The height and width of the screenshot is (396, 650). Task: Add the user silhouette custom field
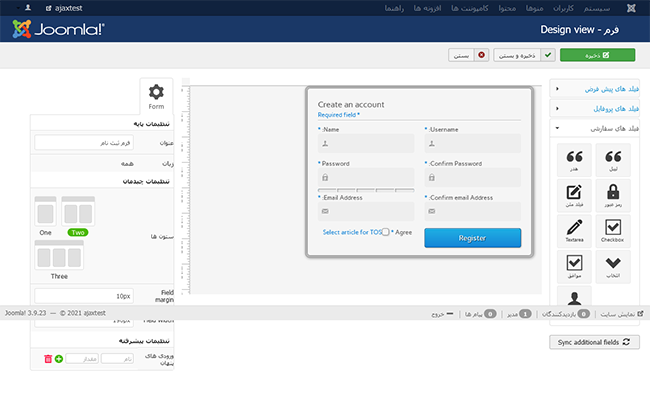(x=574, y=296)
